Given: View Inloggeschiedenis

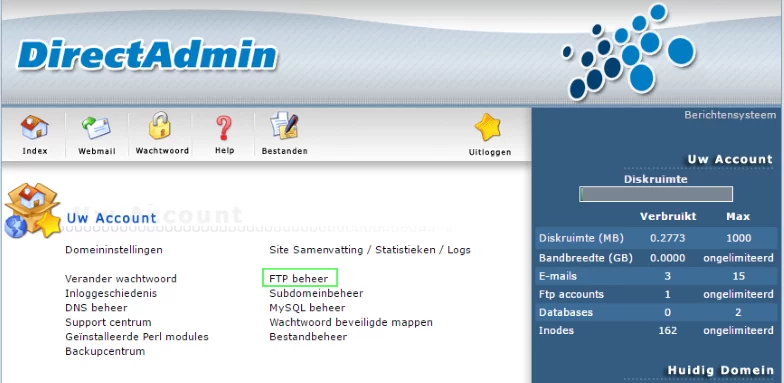Looking at the screenshot, I should click(111, 293).
